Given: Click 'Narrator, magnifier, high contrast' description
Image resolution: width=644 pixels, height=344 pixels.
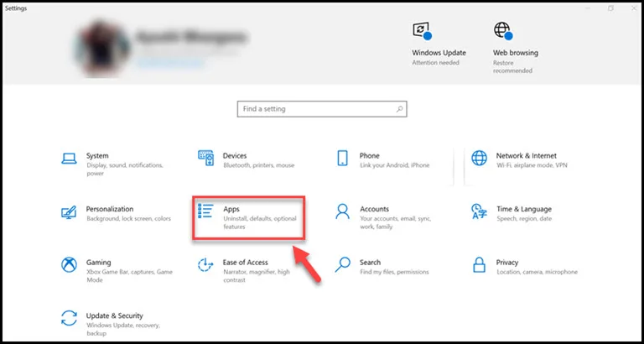Looking at the screenshot, I should 257,276.
